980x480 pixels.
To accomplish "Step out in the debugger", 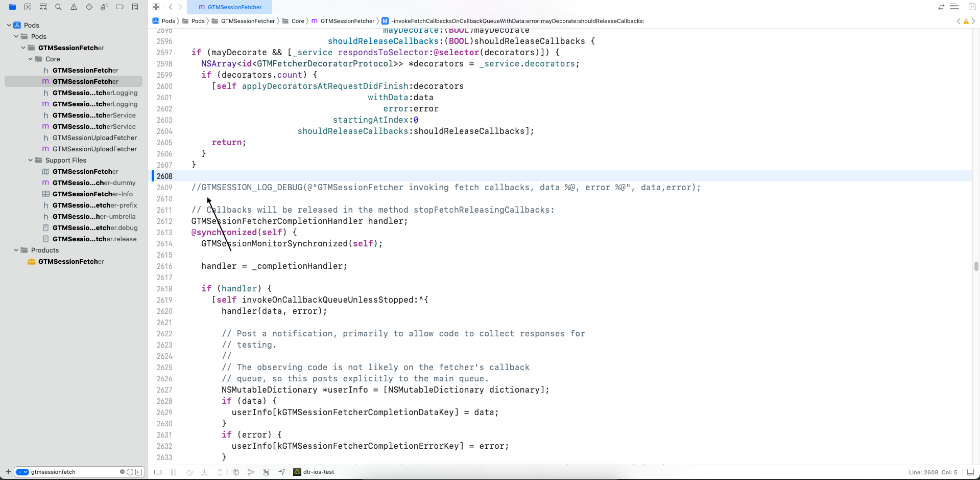I will click(220, 472).
